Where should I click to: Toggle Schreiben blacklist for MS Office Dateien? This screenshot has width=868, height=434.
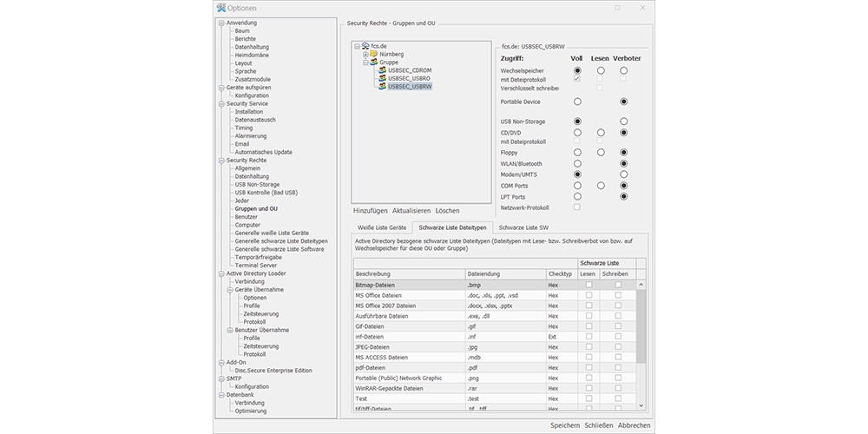pos(618,295)
